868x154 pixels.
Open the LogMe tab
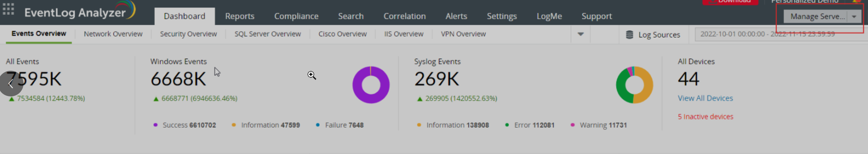tap(549, 16)
